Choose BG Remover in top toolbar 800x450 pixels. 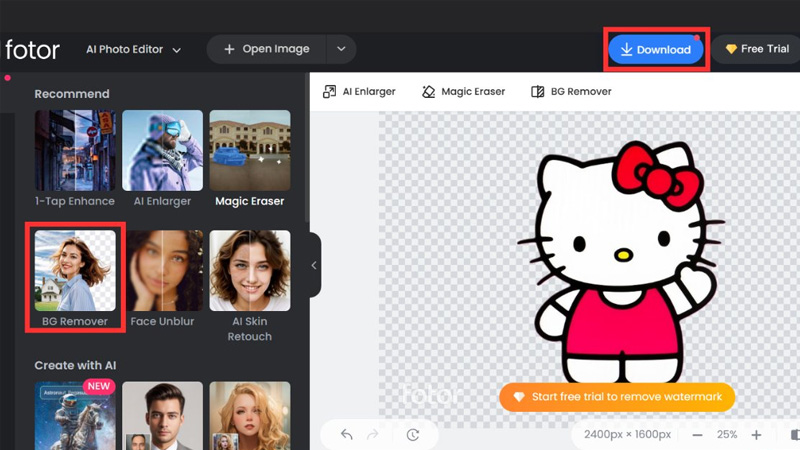[x=571, y=91]
